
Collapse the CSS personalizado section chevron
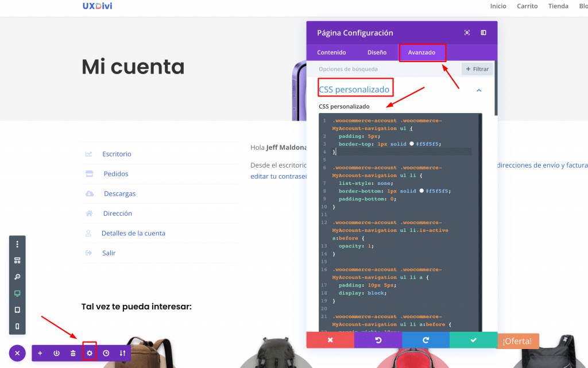pos(479,90)
